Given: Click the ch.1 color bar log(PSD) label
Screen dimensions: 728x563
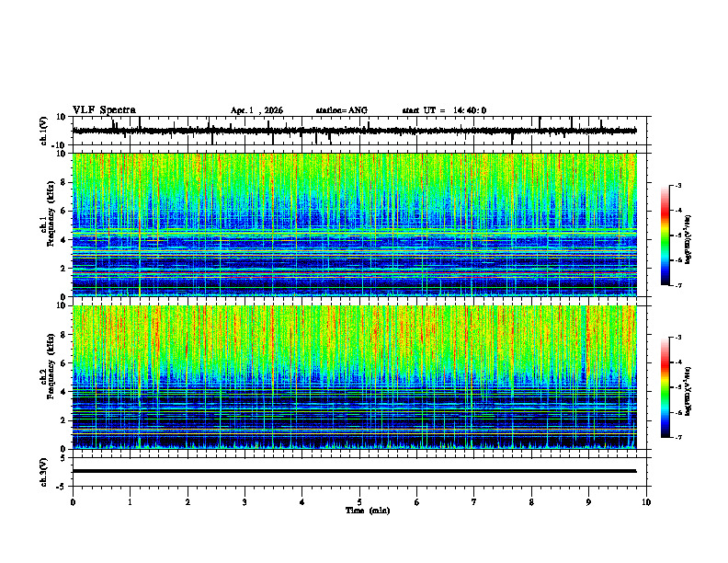Looking at the screenshot, I should (x=688, y=240).
